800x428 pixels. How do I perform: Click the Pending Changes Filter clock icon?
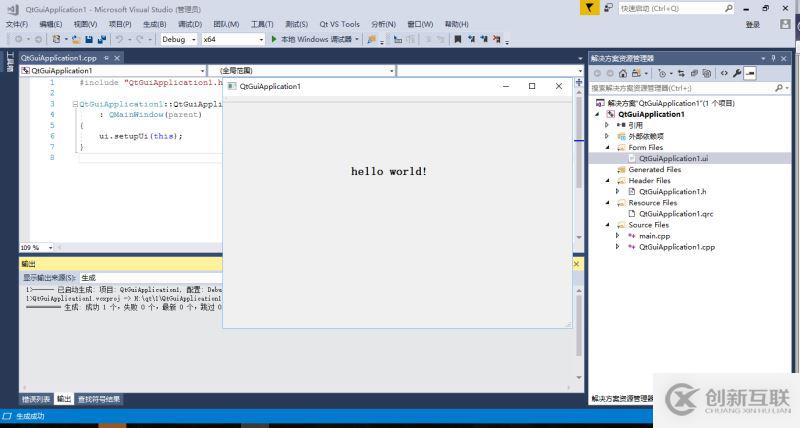pyautogui.click(x=662, y=73)
